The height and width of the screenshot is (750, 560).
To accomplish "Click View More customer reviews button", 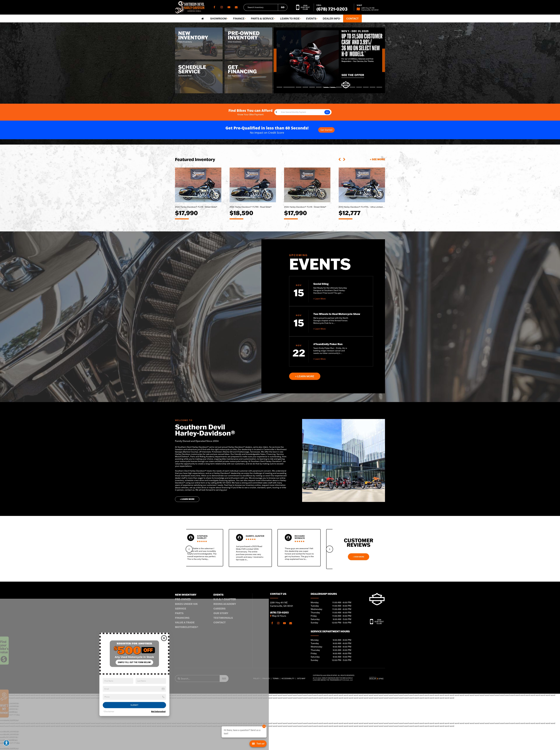I will [x=358, y=557].
